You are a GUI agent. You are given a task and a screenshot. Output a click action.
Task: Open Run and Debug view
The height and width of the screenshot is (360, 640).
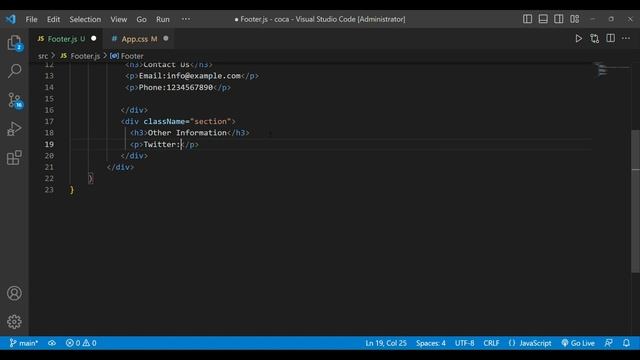pos(14,129)
